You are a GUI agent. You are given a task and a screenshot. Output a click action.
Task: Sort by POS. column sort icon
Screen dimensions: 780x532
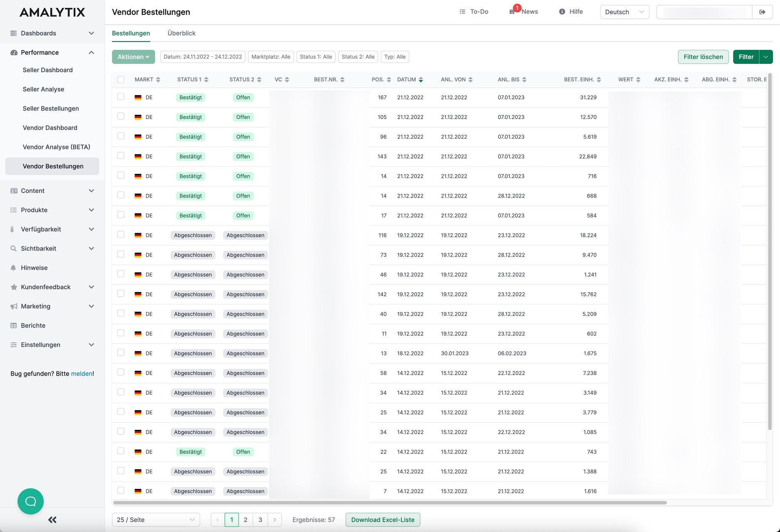(389, 80)
